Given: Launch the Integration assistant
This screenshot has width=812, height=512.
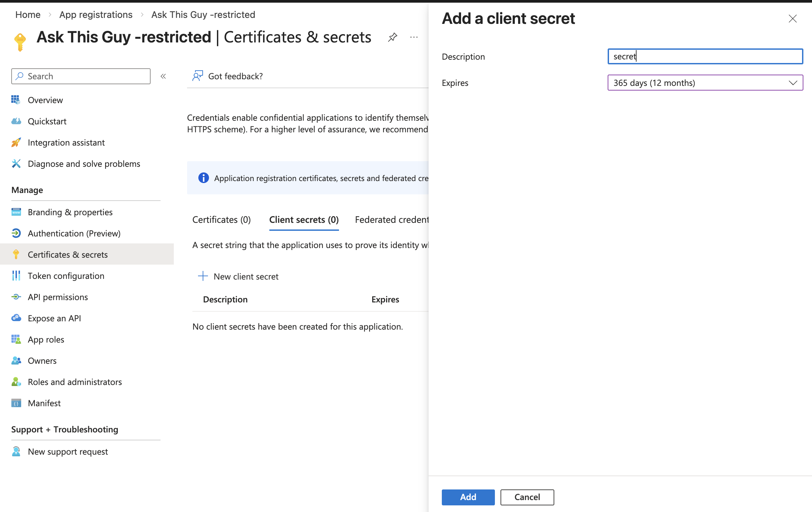Looking at the screenshot, I should 66,142.
